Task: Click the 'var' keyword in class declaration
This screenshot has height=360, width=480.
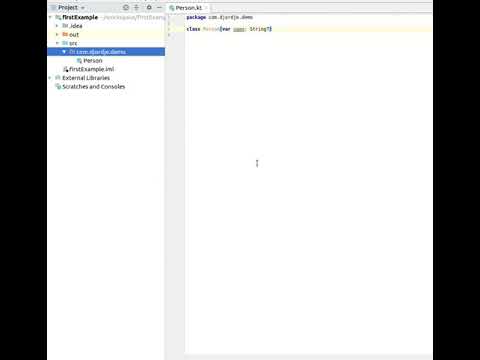Action: click(x=226, y=29)
